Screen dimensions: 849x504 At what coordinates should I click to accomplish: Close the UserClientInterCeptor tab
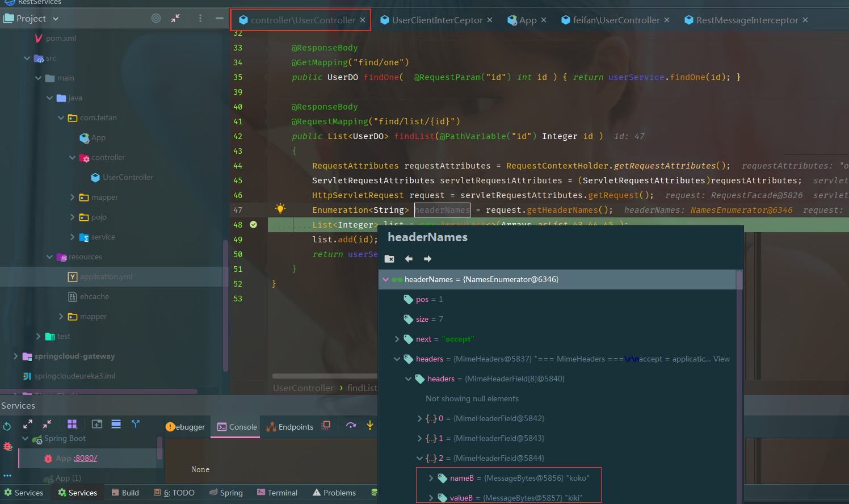click(x=490, y=20)
